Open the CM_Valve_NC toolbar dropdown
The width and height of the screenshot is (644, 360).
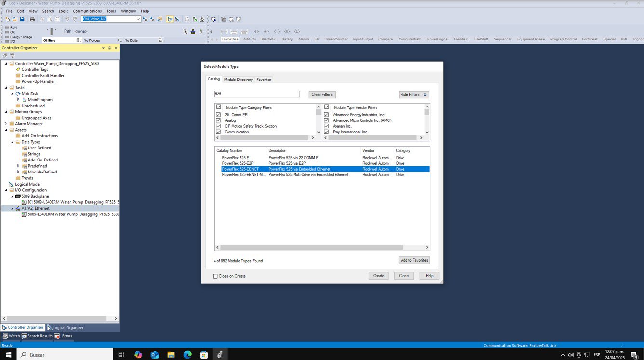click(138, 19)
